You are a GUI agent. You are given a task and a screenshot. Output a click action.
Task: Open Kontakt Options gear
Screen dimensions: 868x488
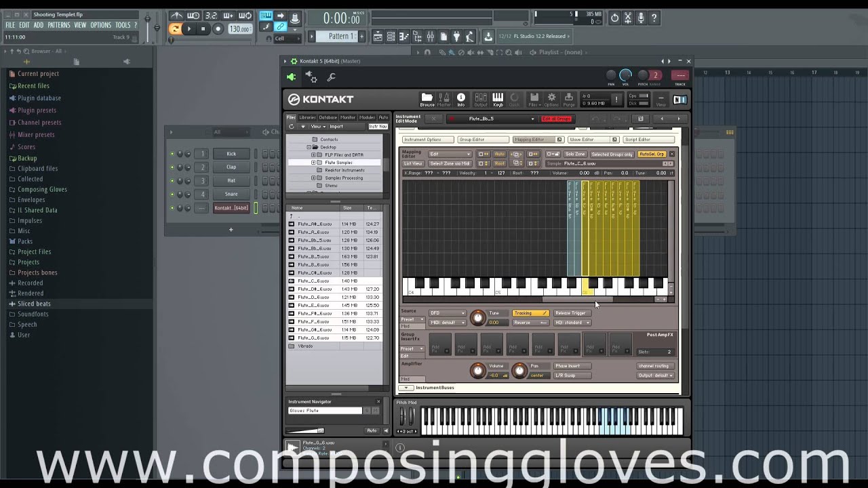[551, 100]
